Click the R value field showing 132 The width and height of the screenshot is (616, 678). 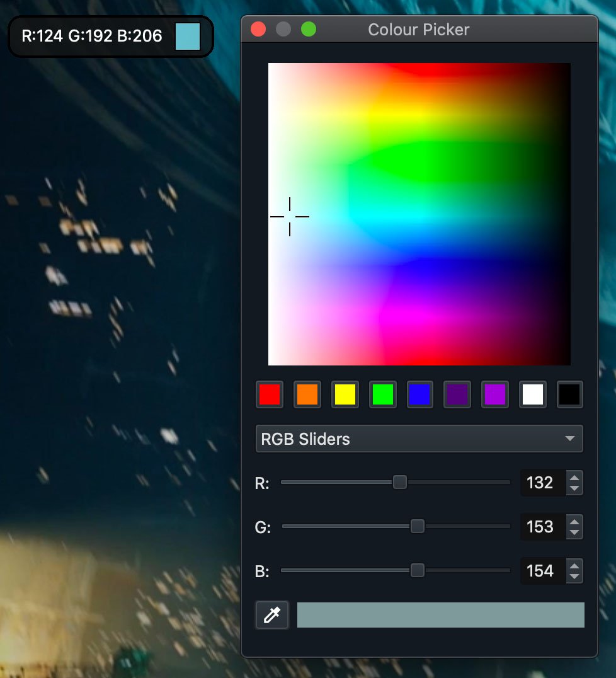(540, 483)
